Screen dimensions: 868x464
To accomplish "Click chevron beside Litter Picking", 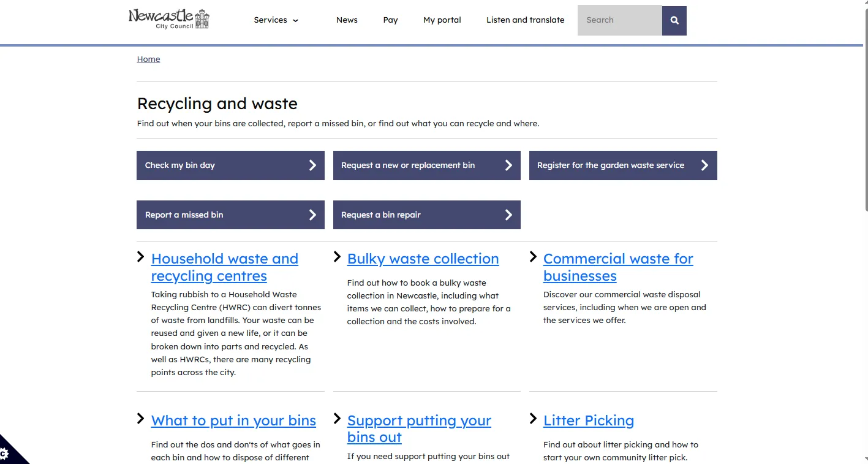I will 533,419.
